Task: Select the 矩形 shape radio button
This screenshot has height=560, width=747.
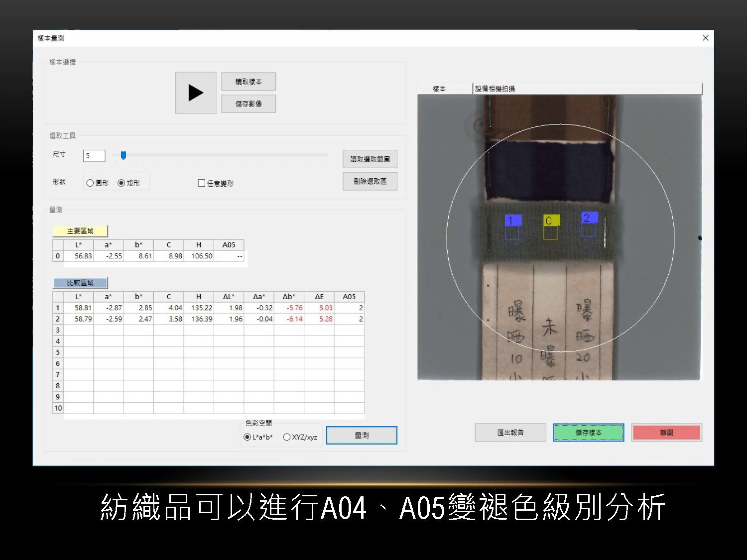Action: point(121,183)
